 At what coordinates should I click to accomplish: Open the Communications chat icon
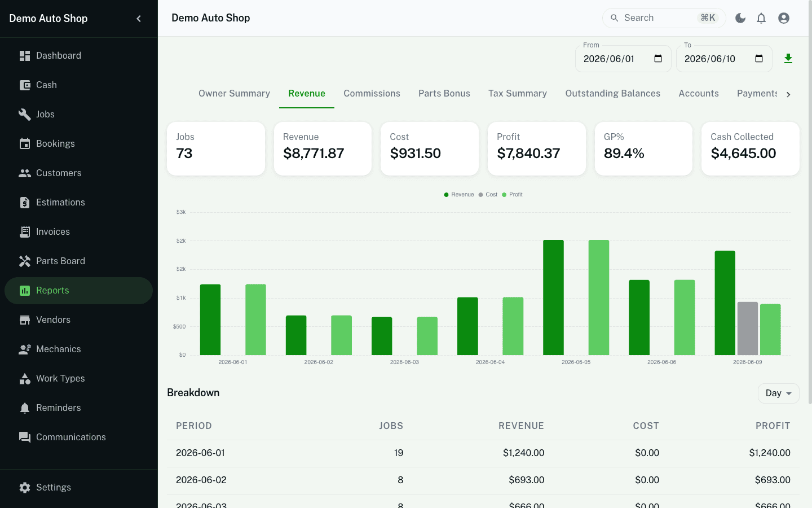click(25, 437)
